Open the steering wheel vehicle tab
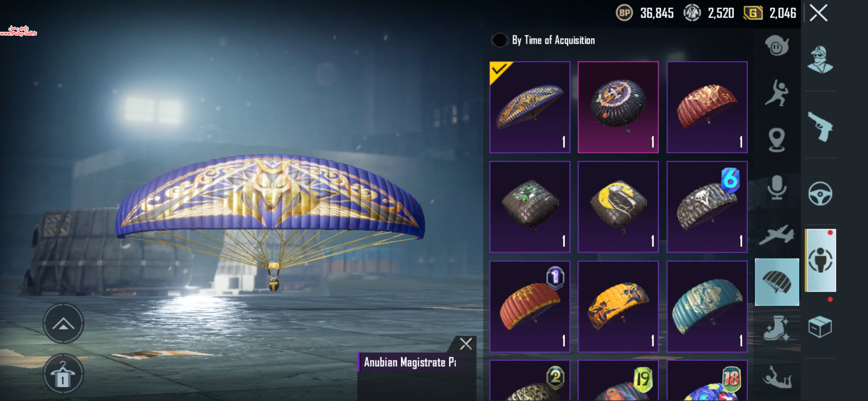The image size is (868, 401). tap(820, 193)
